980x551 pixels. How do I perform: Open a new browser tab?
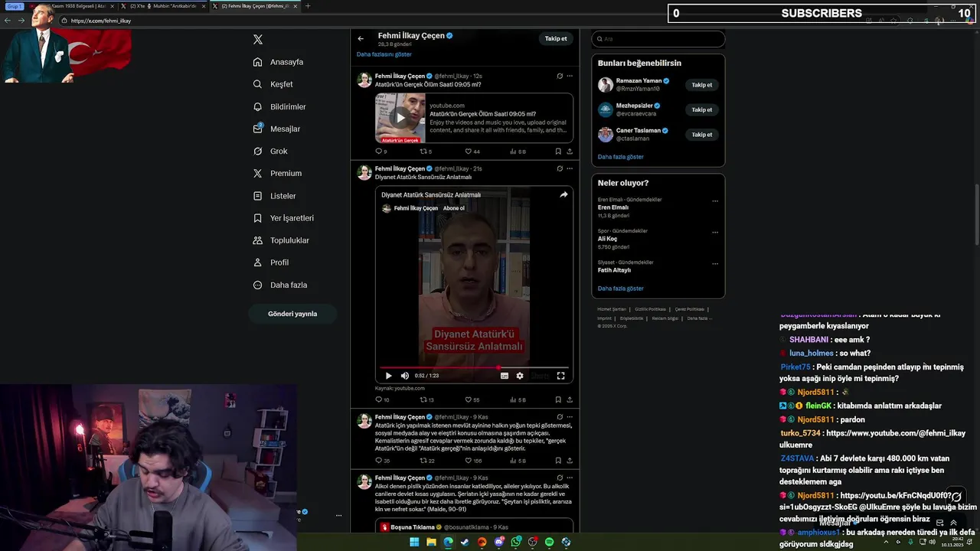[x=308, y=6]
